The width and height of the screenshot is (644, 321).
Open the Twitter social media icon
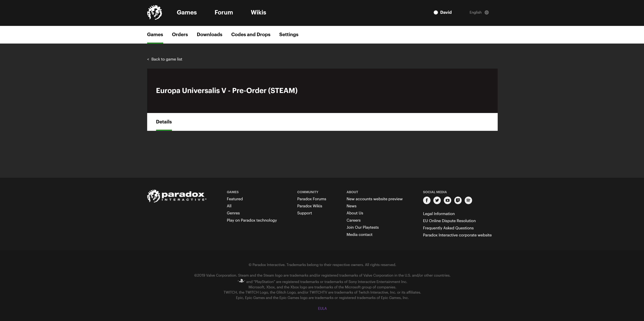point(437,200)
